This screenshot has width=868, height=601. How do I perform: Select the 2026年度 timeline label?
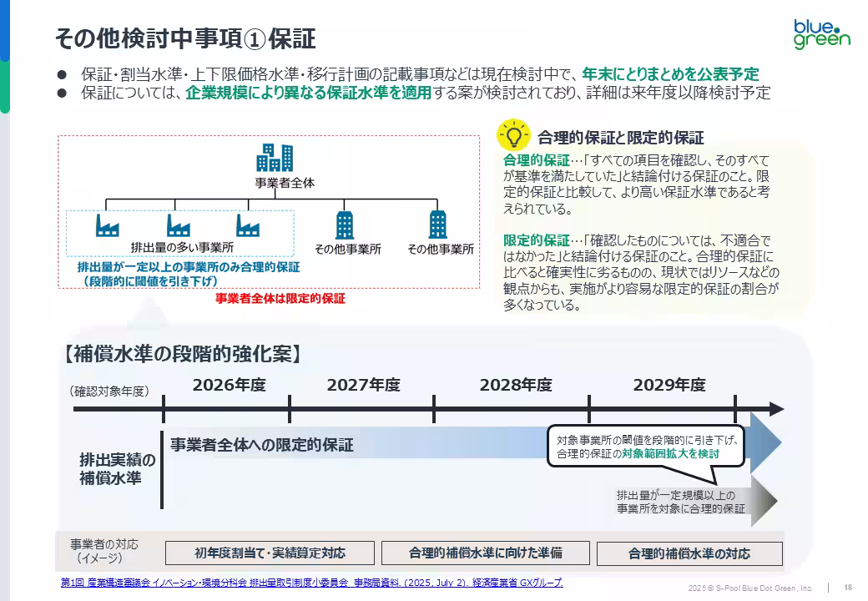click(229, 385)
